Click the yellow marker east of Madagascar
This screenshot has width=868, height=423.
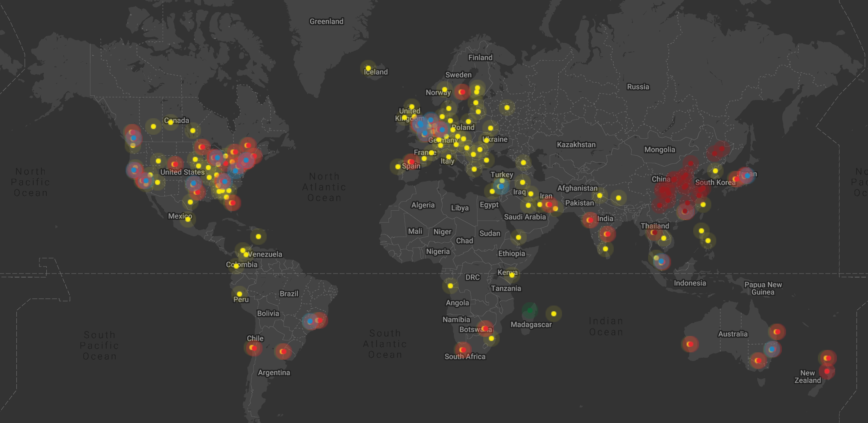point(554,314)
